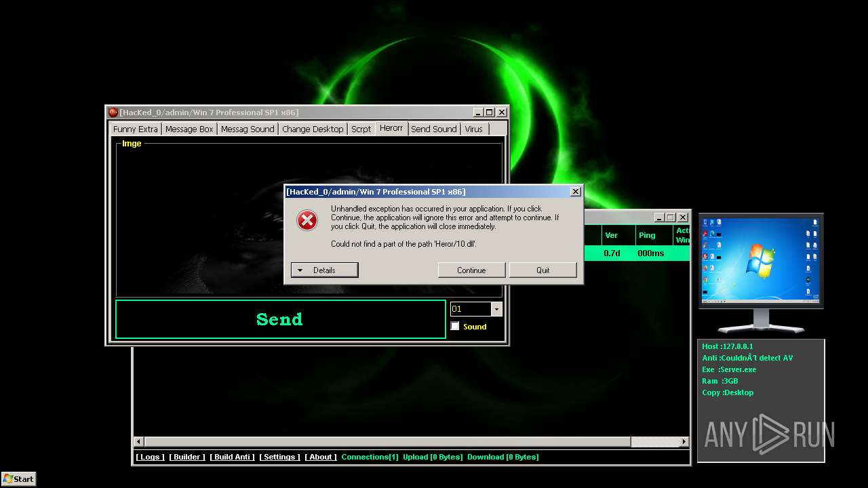This screenshot has height=488, width=868.
Task: Open the Windows Start menu
Action: [18, 479]
